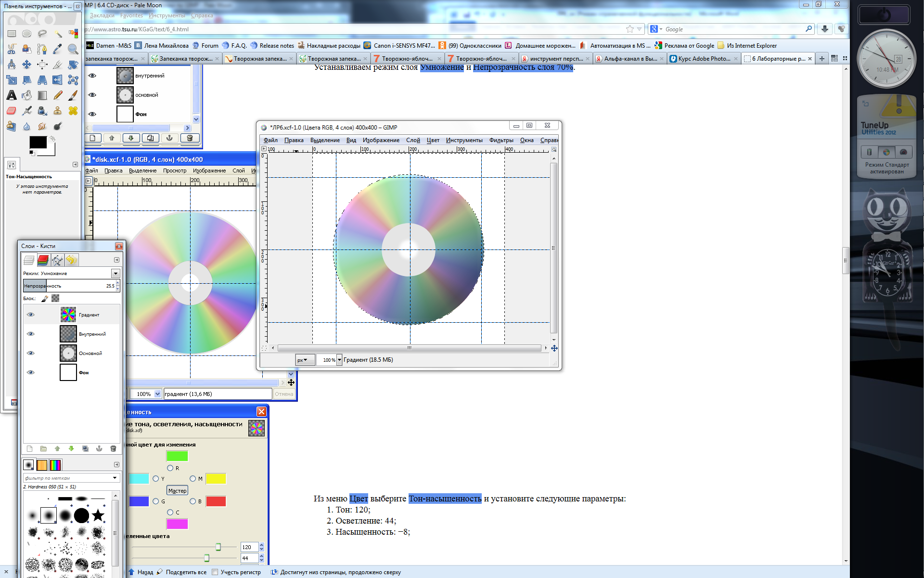Create new layer in Layers dock
Image resolution: width=924 pixels, height=578 pixels.
click(x=29, y=448)
